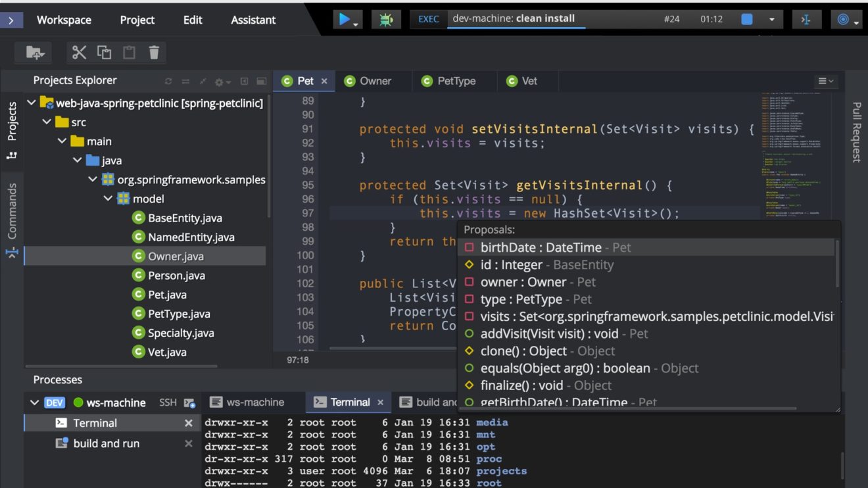868x488 pixels.
Task: Open new terminal via ws-machine icon
Action: (190, 403)
